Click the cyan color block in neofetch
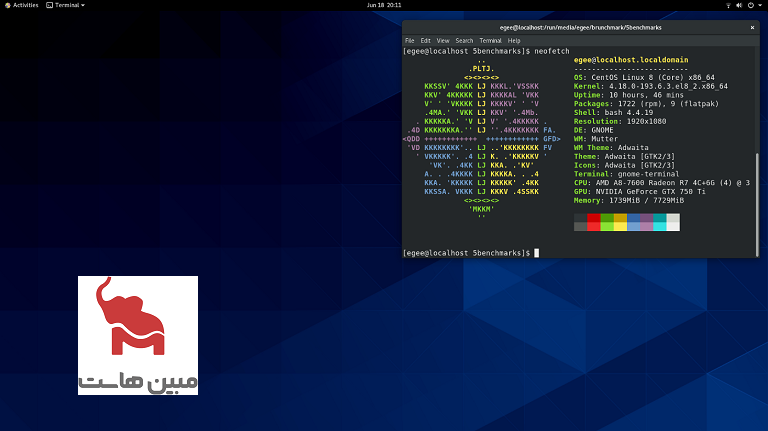 click(x=660, y=222)
